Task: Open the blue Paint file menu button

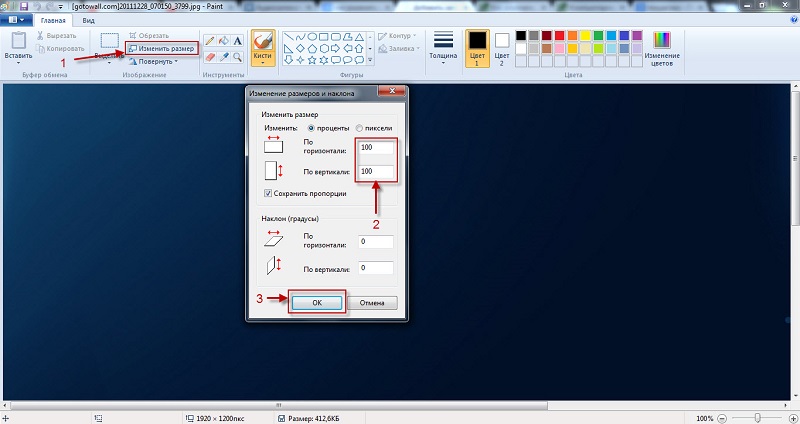Action: (16, 20)
